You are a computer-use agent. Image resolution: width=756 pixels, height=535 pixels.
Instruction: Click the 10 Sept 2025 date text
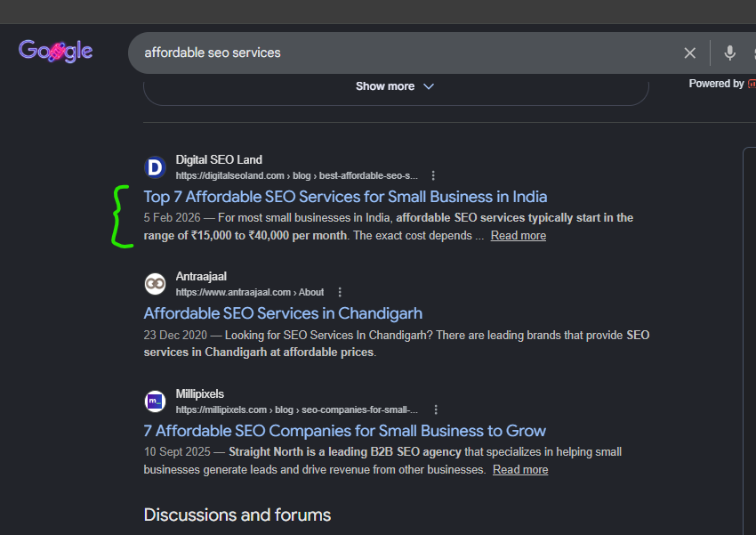(x=177, y=452)
